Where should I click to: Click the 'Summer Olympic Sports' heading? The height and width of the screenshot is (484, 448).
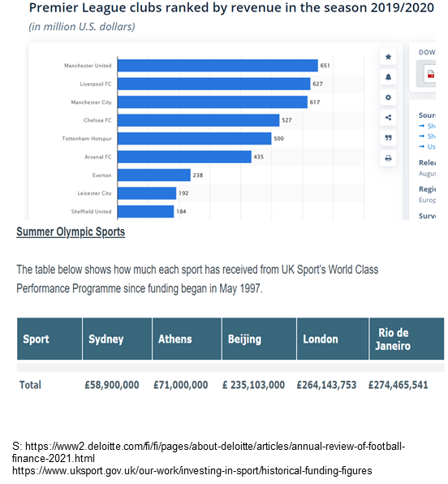71,231
